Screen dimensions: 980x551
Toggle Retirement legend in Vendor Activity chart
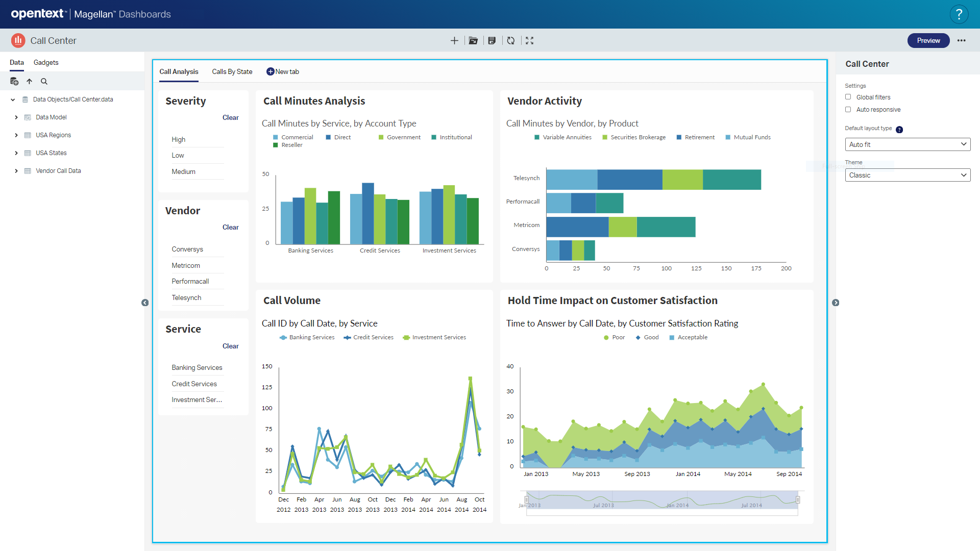click(x=695, y=137)
